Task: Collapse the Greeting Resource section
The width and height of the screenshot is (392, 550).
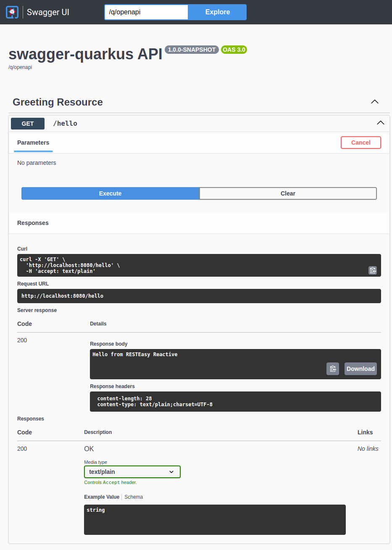Action: pos(375,102)
